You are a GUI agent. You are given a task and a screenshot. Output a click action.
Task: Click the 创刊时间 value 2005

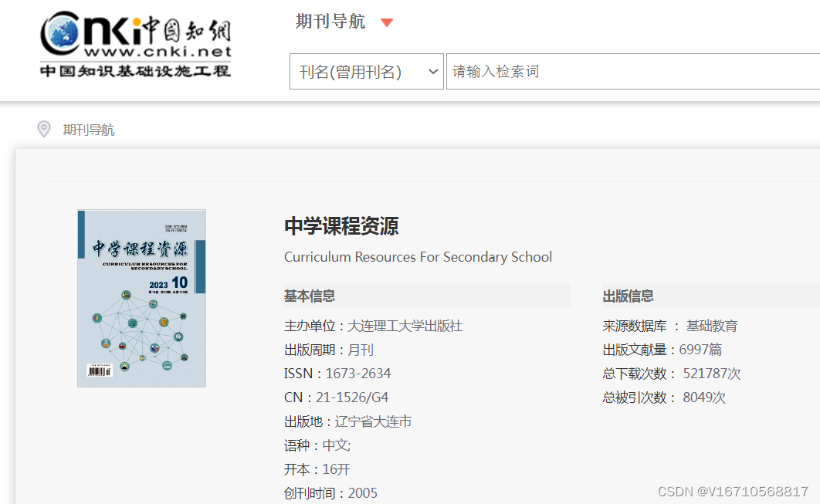pyautogui.click(x=362, y=493)
